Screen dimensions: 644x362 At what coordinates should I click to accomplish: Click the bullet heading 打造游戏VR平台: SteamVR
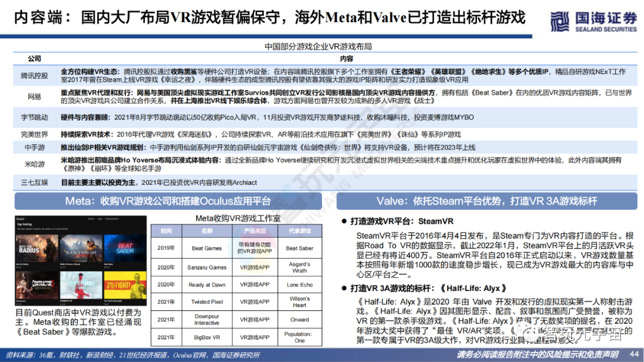[401, 221]
